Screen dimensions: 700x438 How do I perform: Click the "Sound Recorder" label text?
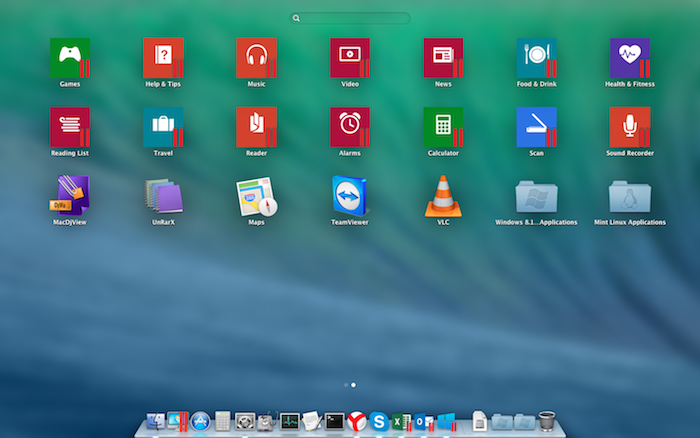click(629, 153)
